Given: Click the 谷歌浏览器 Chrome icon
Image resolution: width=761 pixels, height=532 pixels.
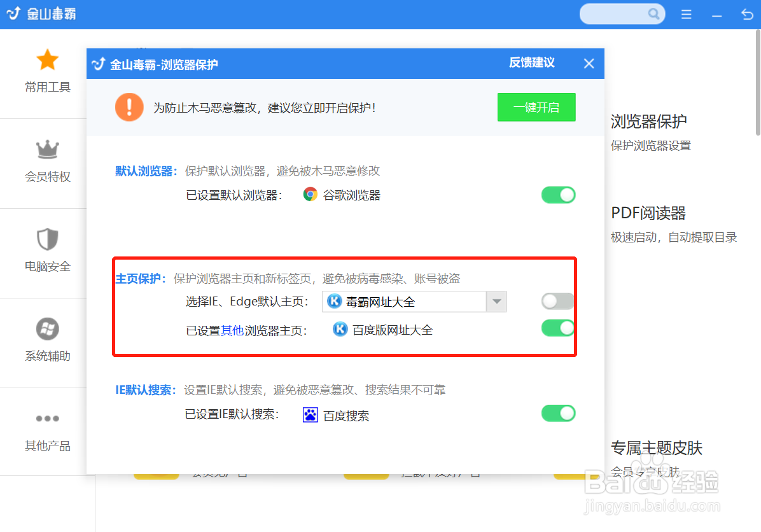Looking at the screenshot, I should click(x=310, y=195).
